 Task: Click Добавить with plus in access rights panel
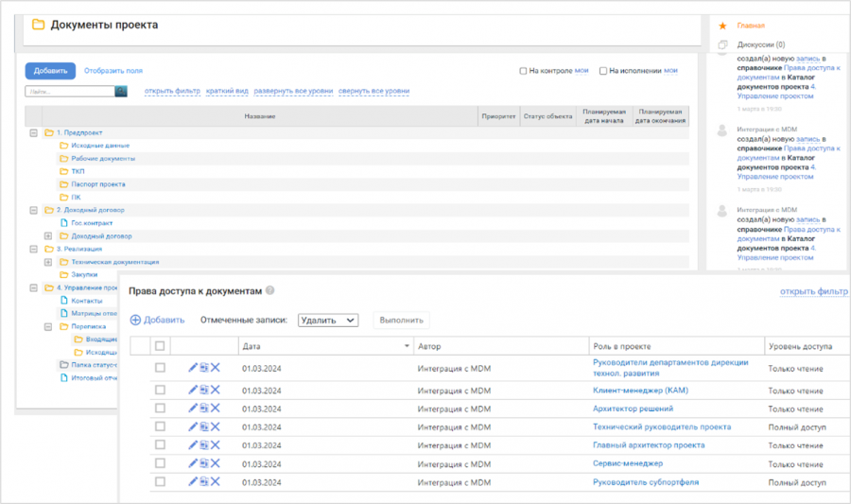[157, 321]
